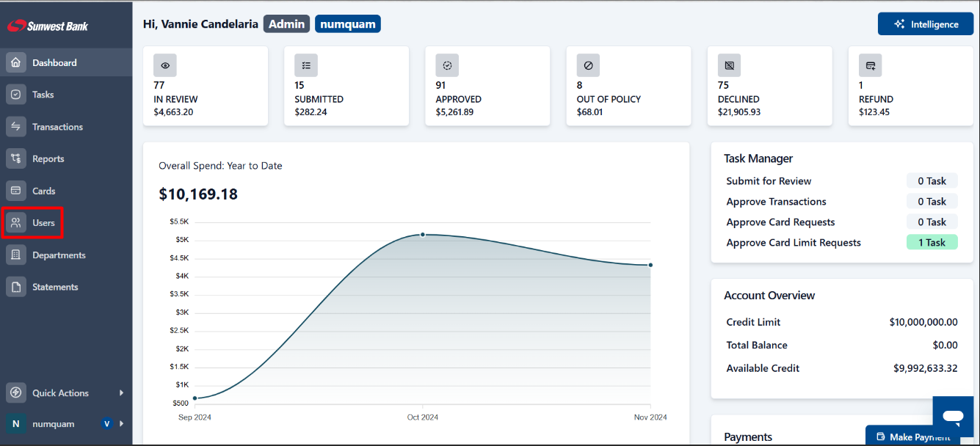Click the Refund card icon
Image resolution: width=980 pixels, height=446 pixels.
pos(870,65)
